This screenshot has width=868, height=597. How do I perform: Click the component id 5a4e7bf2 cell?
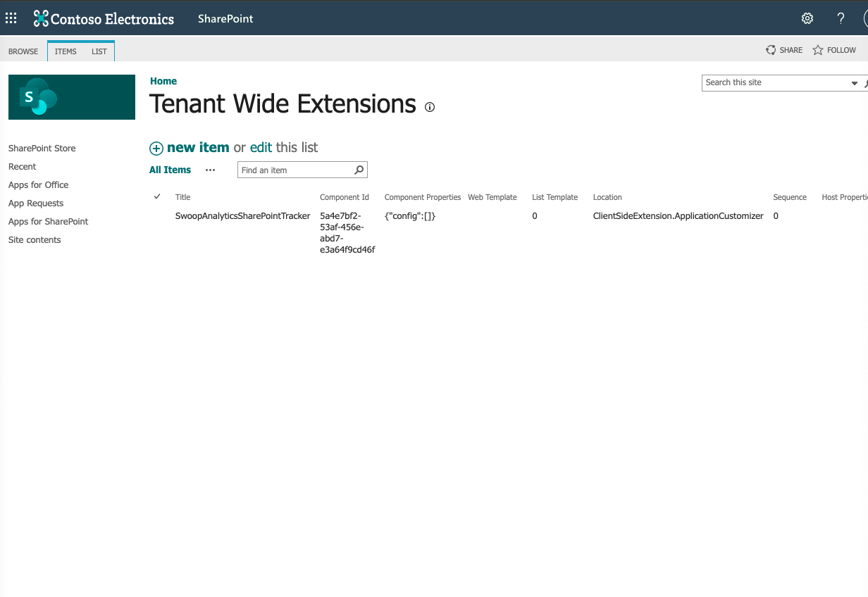[x=347, y=233]
